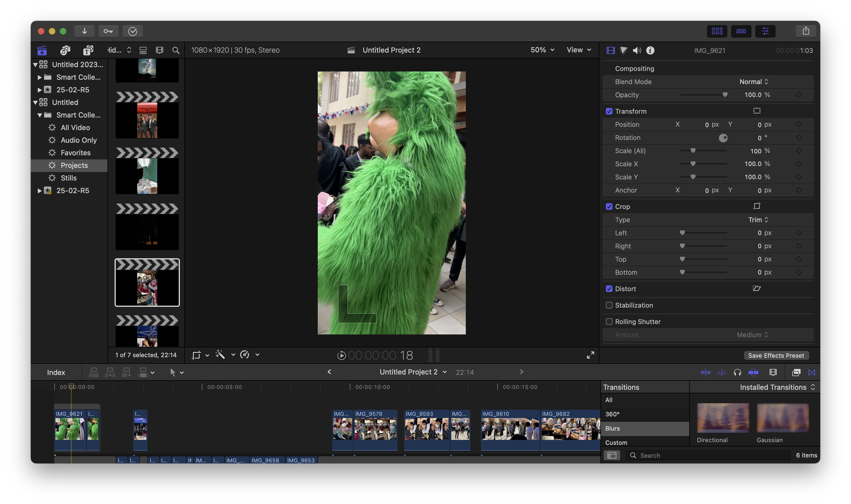Collapse the Untitled 2023 library
Screen dimensions: 851x504
tap(35, 65)
